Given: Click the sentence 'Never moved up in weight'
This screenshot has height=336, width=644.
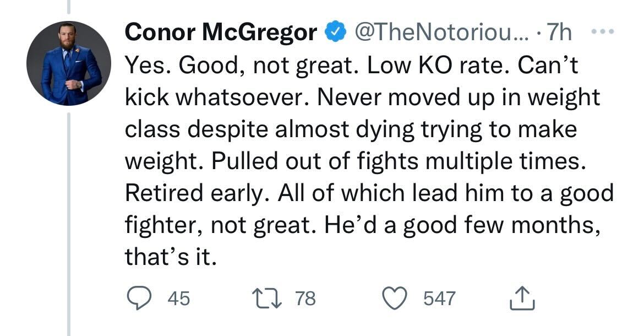Looking at the screenshot, I should click(459, 97).
